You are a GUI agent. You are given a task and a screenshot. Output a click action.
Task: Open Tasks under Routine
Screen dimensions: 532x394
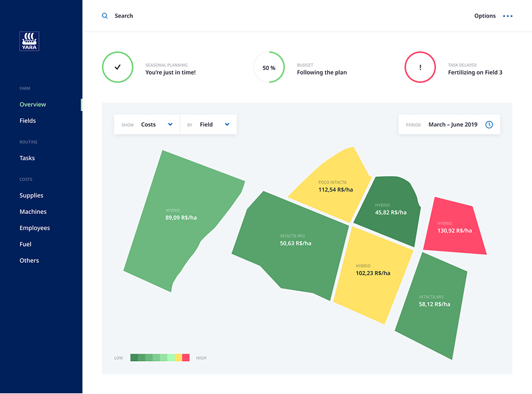click(x=27, y=158)
